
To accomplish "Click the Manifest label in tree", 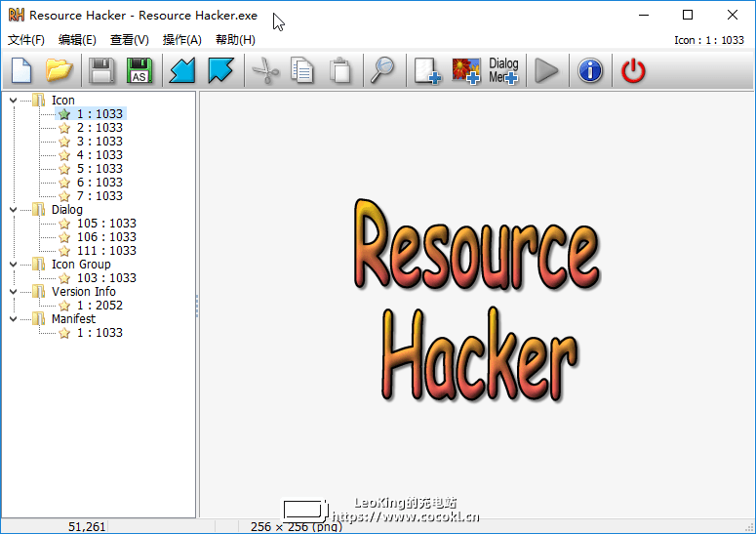I will click(x=73, y=319).
